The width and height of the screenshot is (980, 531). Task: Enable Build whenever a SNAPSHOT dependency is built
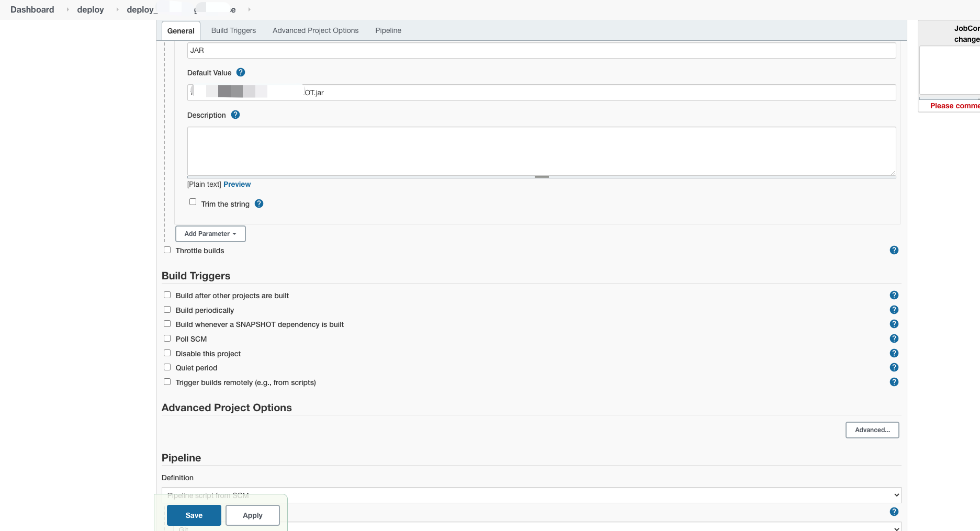(x=167, y=324)
